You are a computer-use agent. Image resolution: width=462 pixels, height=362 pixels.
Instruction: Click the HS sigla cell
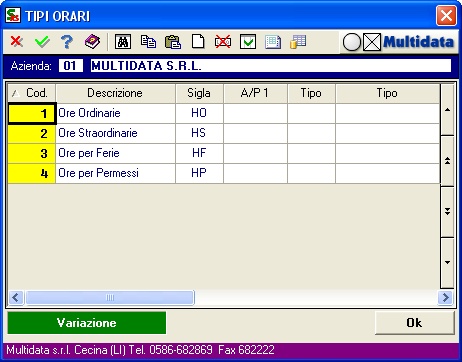pyautogui.click(x=199, y=133)
